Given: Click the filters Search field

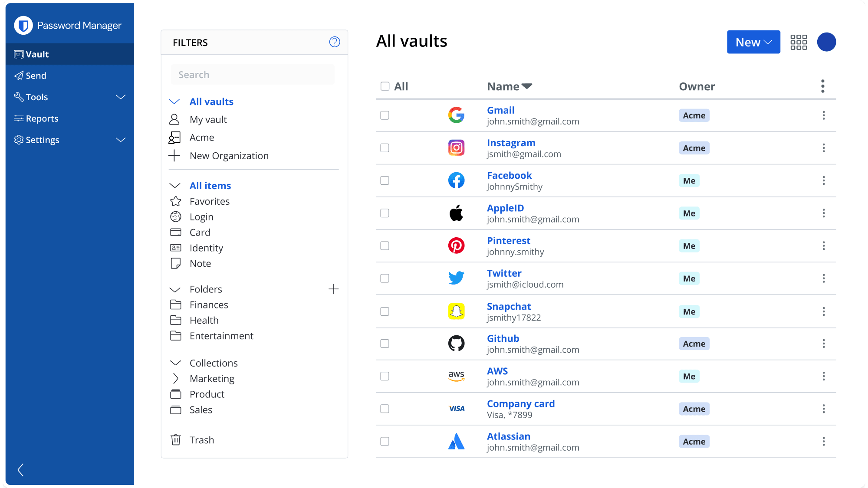Looking at the screenshot, I should click(253, 75).
